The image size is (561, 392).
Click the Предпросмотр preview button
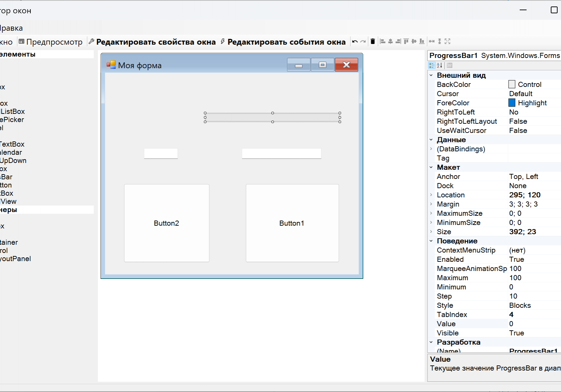pyautogui.click(x=51, y=42)
